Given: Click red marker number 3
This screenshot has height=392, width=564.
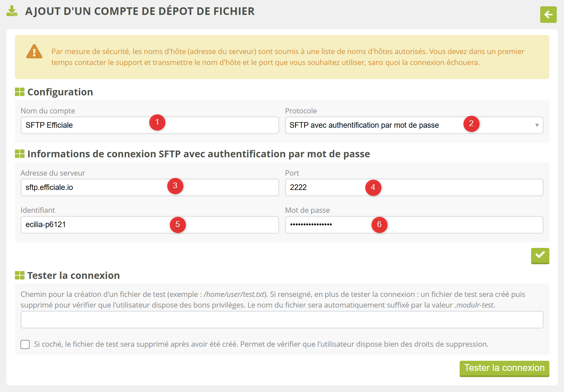Looking at the screenshot, I should [175, 186].
